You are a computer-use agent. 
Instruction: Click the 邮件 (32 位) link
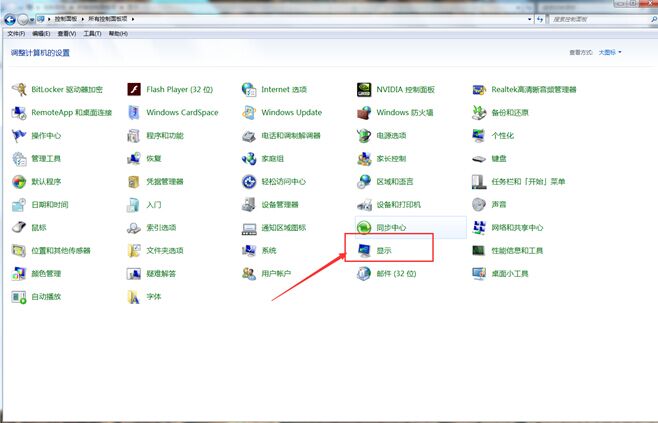396,274
